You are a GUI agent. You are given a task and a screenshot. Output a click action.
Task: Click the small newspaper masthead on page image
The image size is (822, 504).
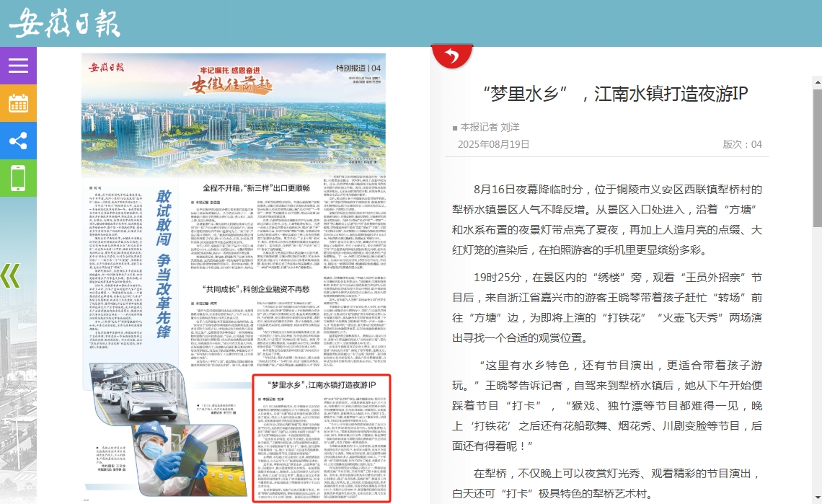[x=107, y=68]
